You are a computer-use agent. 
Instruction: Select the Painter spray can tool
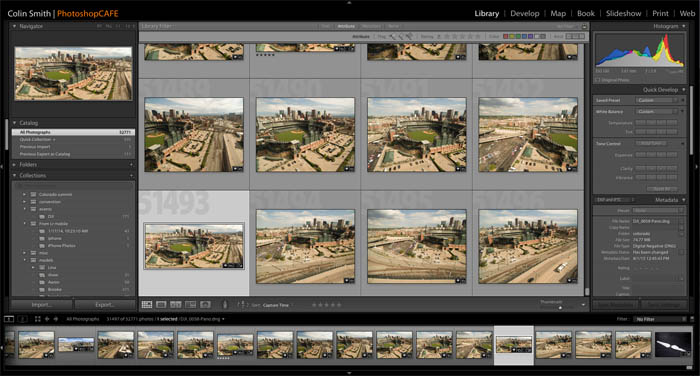tap(225, 305)
